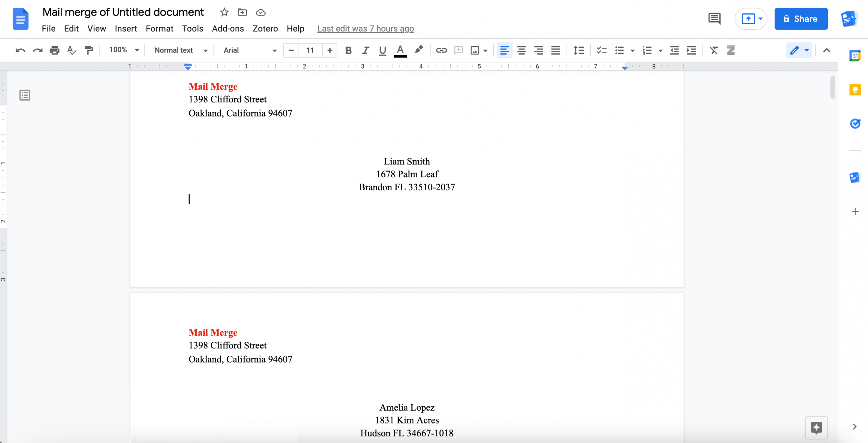Toggle the editing mode pencil icon
This screenshot has height=443, width=868.
(795, 50)
